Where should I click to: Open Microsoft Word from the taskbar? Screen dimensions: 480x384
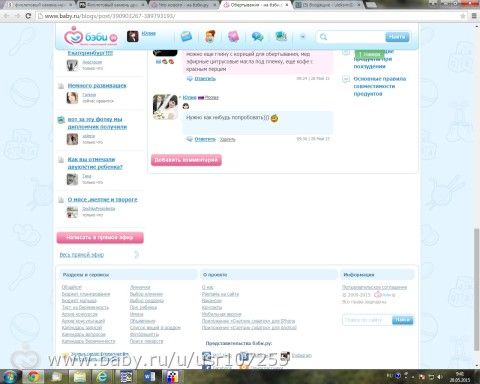(x=150, y=377)
